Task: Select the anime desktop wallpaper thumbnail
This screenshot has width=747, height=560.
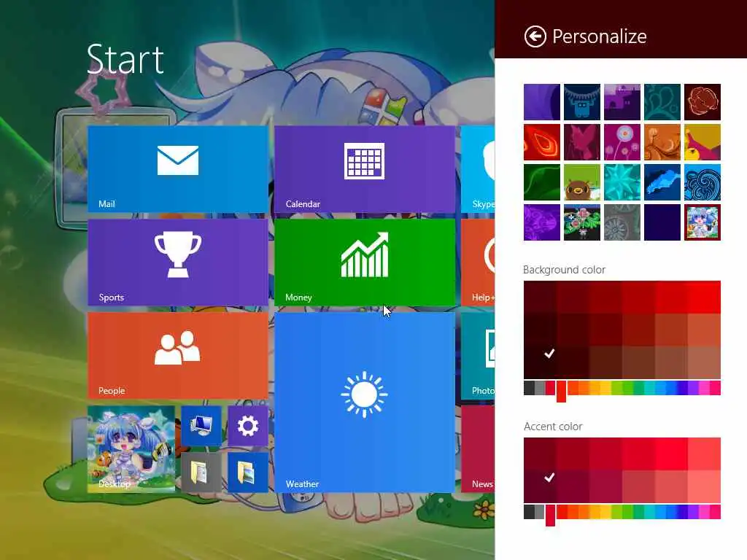Action: click(703, 222)
